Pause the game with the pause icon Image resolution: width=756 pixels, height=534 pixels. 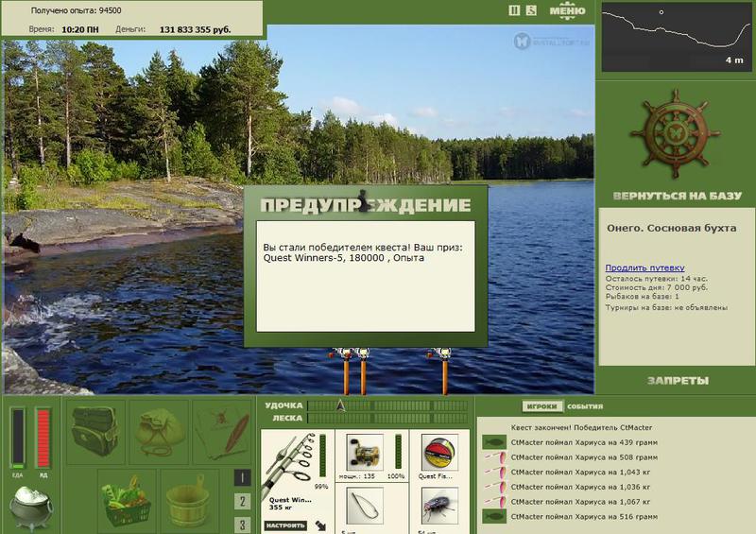click(x=514, y=10)
